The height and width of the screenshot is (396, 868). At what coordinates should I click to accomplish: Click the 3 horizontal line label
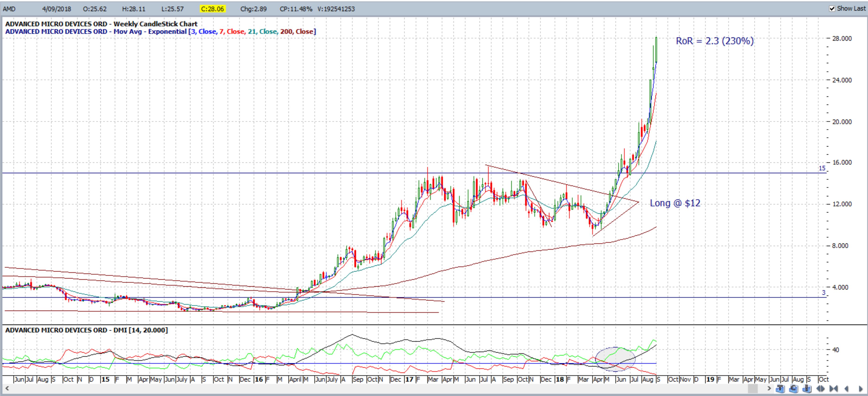[824, 293]
